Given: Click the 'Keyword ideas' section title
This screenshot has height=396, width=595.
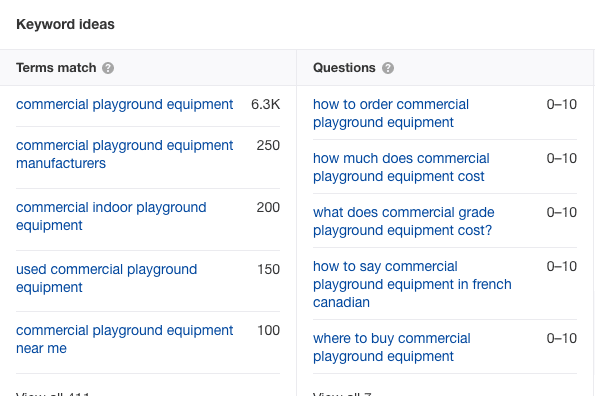Looking at the screenshot, I should pos(65,24).
